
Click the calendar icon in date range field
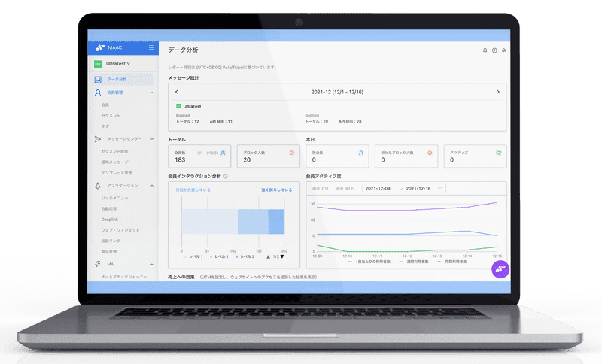point(440,188)
